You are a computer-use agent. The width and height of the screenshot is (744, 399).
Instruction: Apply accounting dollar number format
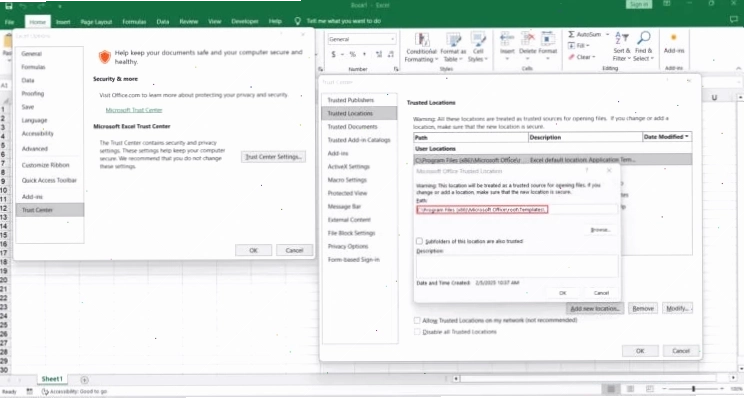click(x=334, y=54)
